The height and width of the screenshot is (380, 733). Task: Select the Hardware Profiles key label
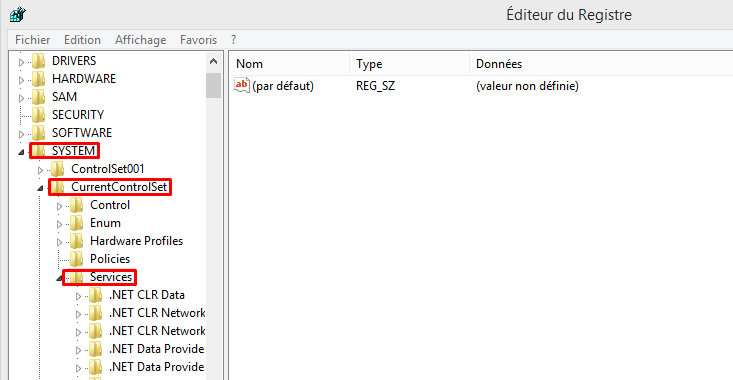click(x=137, y=241)
